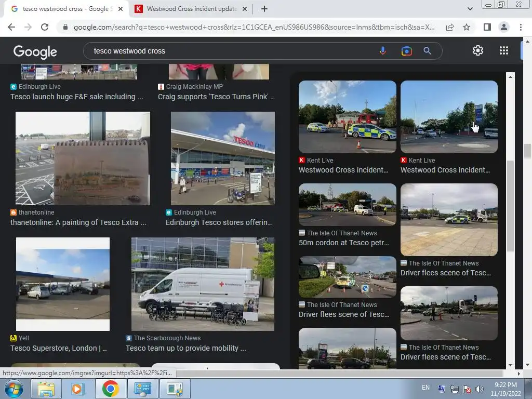The height and width of the screenshot is (399, 532).
Task: Open Google quick settings gear
Action: click(478, 50)
